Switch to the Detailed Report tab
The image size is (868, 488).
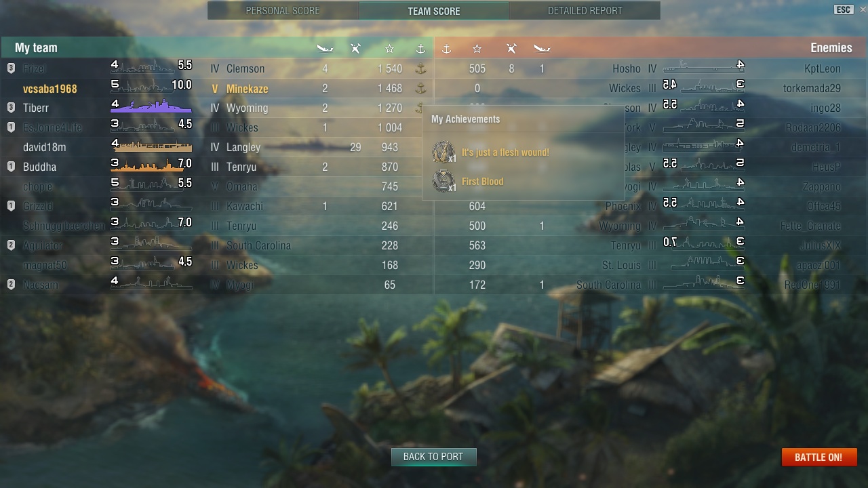point(585,10)
